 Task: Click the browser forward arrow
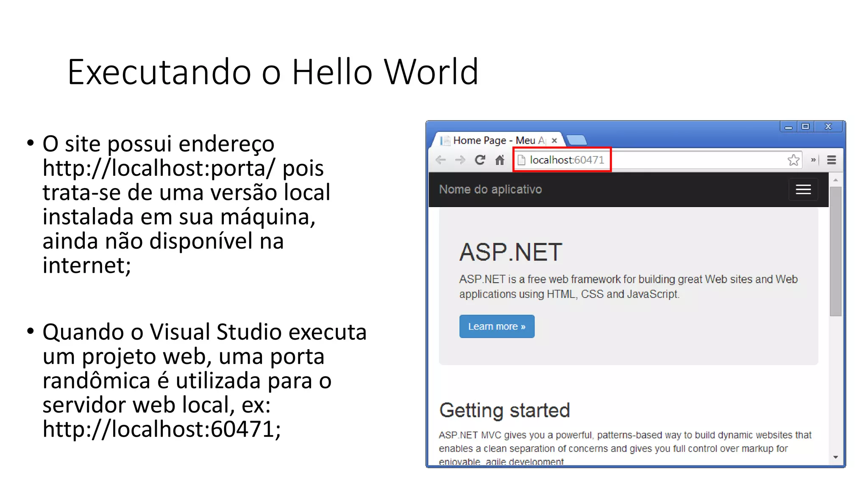tap(460, 160)
